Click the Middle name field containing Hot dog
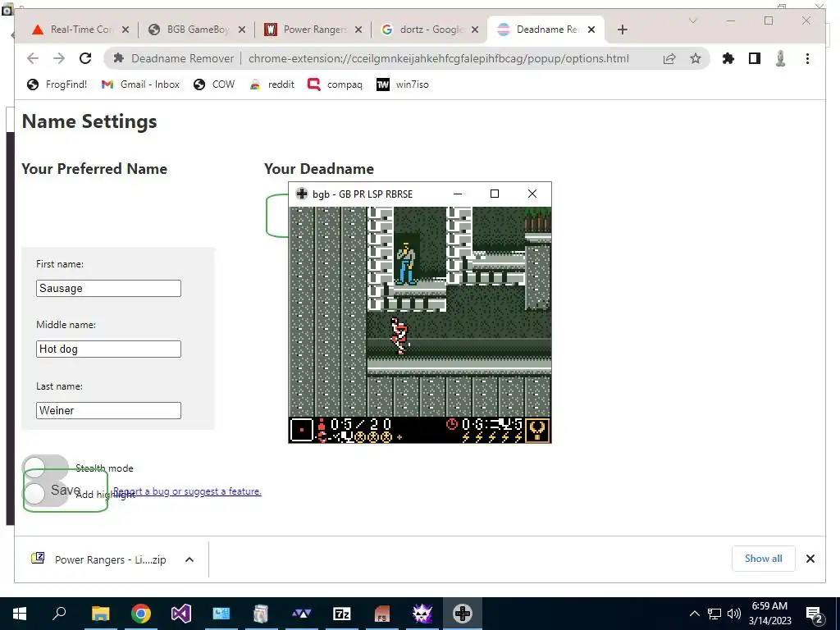This screenshot has height=630, width=840. point(109,349)
